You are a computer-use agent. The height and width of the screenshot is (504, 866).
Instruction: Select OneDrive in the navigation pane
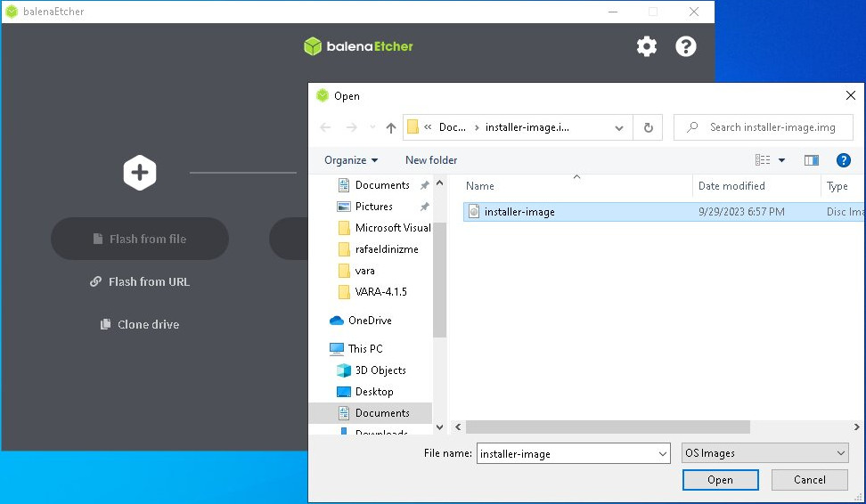pyautogui.click(x=370, y=321)
